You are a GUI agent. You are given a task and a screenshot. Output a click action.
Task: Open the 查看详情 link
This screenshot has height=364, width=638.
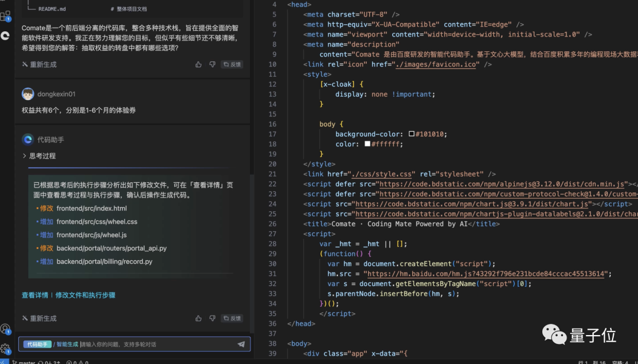35,295
